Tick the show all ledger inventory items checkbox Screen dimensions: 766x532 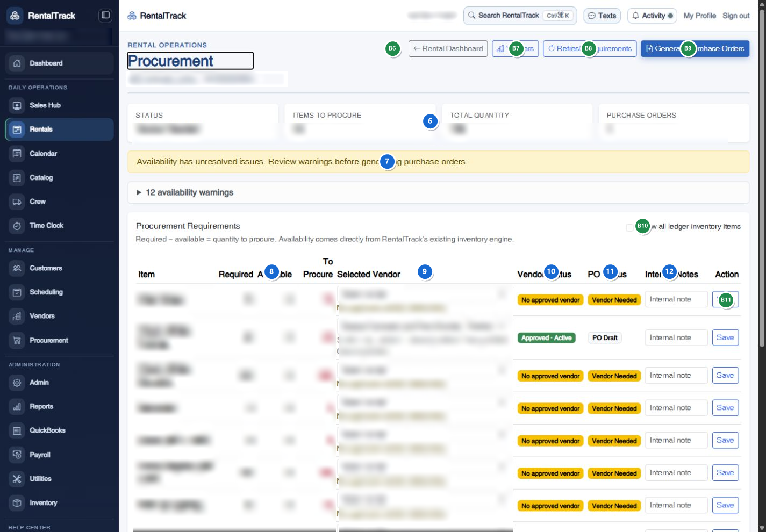629,227
